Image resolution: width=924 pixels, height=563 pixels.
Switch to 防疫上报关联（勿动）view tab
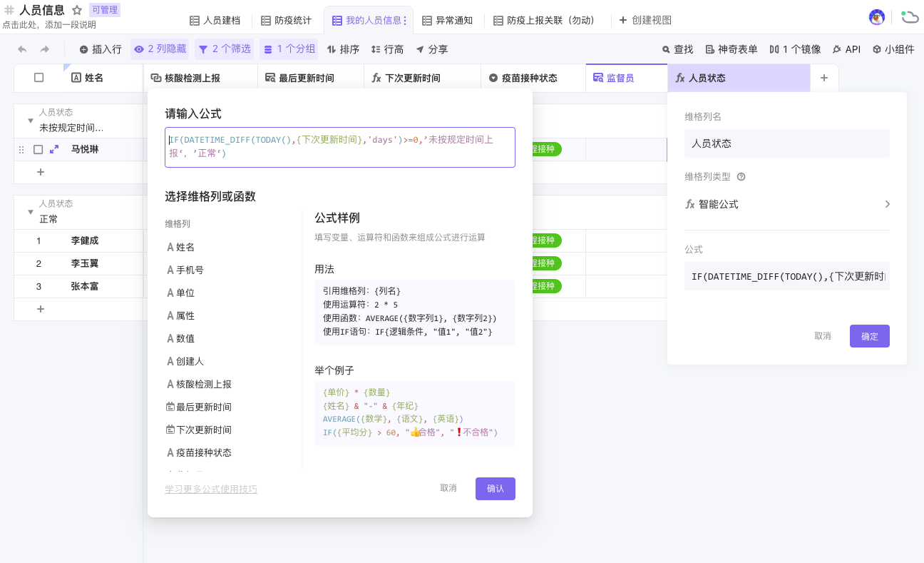click(544, 20)
